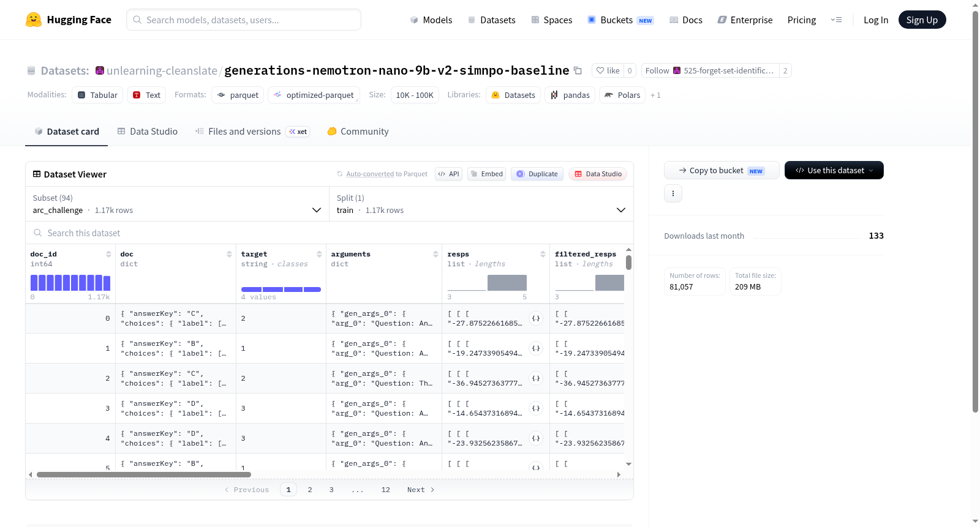The height and width of the screenshot is (527, 980).
Task: Click the resps lengths histogram
Action: click(x=487, y=283)
